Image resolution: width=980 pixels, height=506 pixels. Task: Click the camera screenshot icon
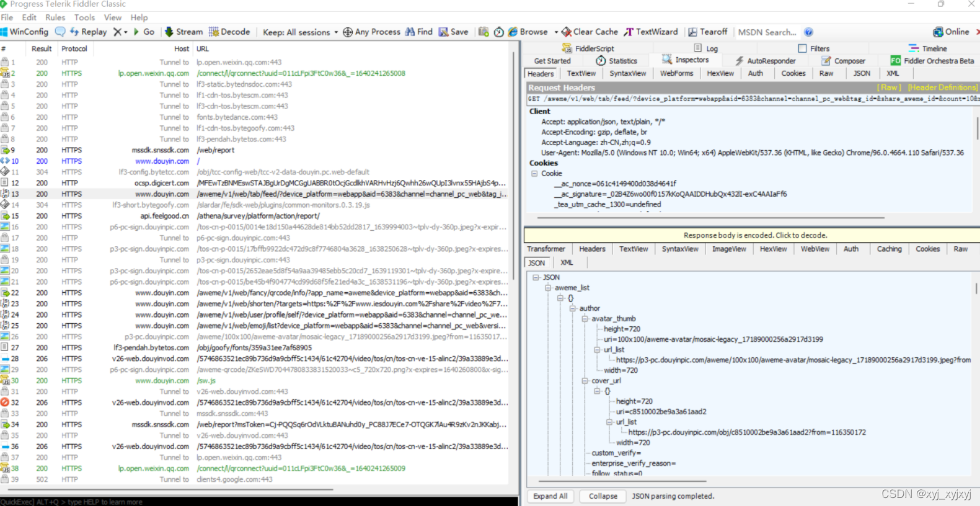click(x=483, y=32)
